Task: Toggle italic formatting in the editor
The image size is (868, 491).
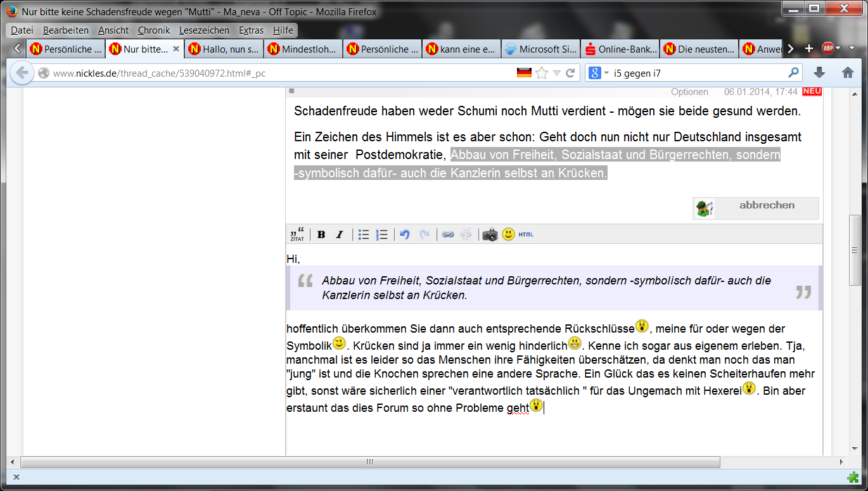Action: tap(339, 234)
